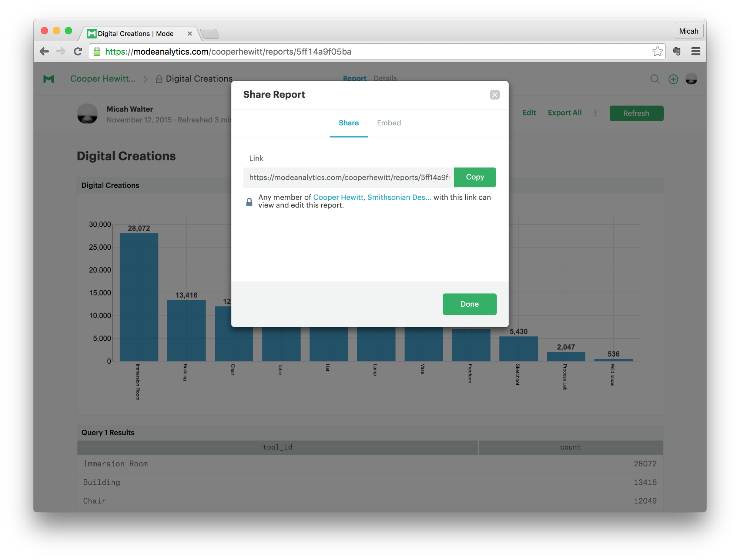Click the lock icon by Digital Creations
The image size is (740, 560).
pyautogui.click(x=159, y=79)
